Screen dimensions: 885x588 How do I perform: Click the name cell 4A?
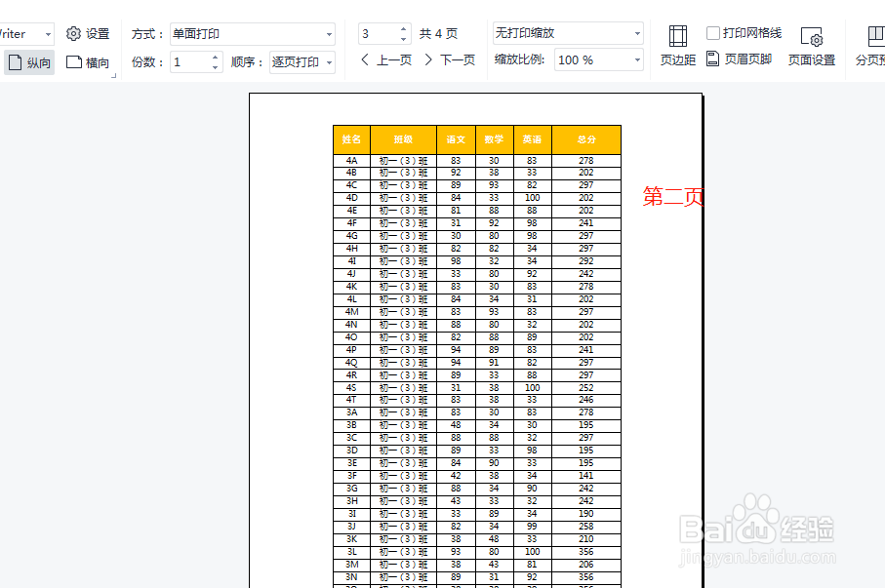[x=351, y=161]
